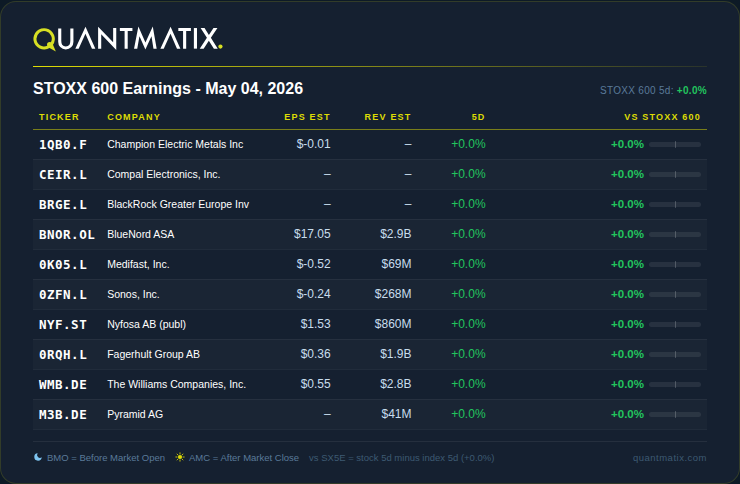Click revenue estimate $41M

(396, 414)
